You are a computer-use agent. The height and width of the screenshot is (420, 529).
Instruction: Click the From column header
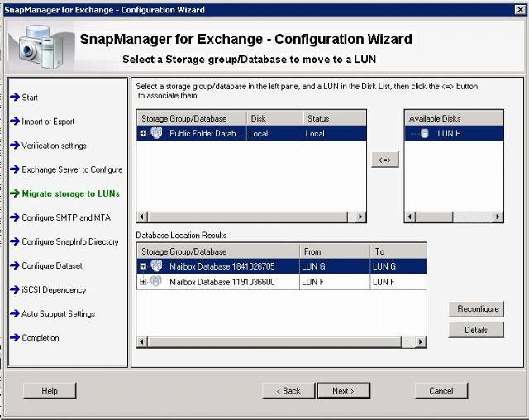[x=334, y=251]
